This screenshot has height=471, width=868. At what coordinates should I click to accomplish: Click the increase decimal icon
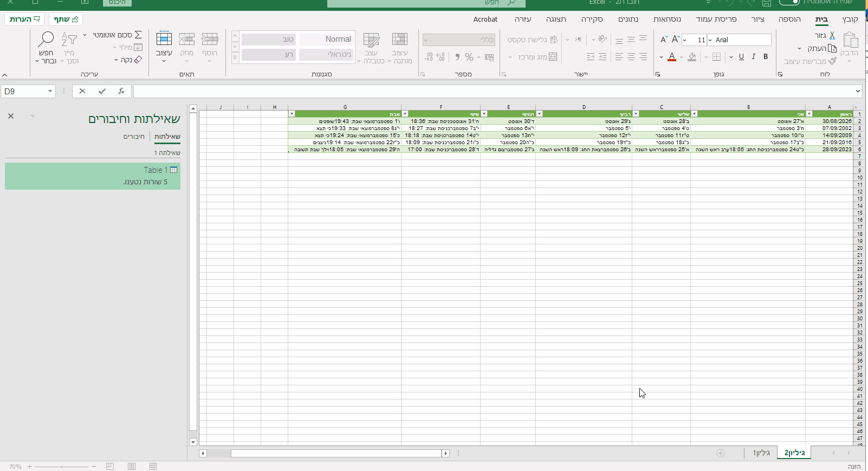[441, 57]
